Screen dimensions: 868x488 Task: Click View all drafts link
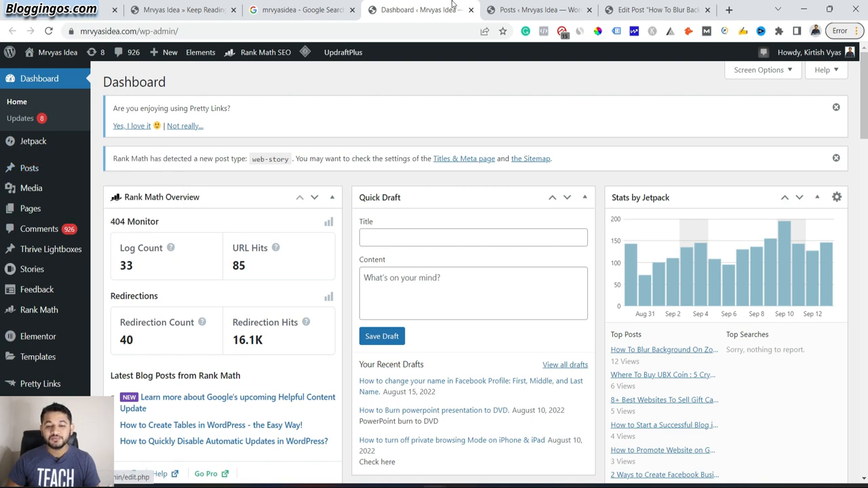[565, 365]
